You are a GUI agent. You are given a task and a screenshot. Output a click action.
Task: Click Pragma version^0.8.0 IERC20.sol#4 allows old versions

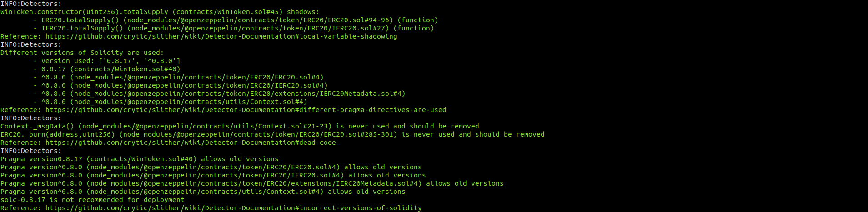213,175
